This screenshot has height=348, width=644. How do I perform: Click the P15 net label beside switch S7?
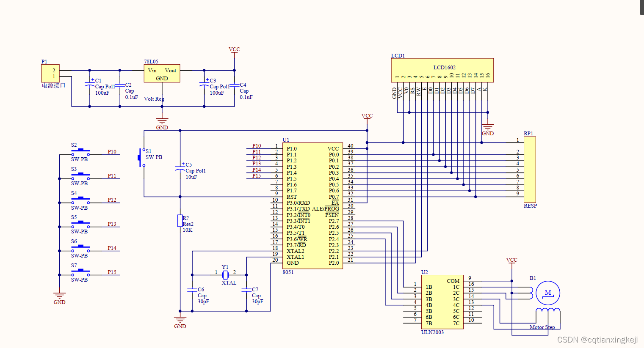coord(112,272)
